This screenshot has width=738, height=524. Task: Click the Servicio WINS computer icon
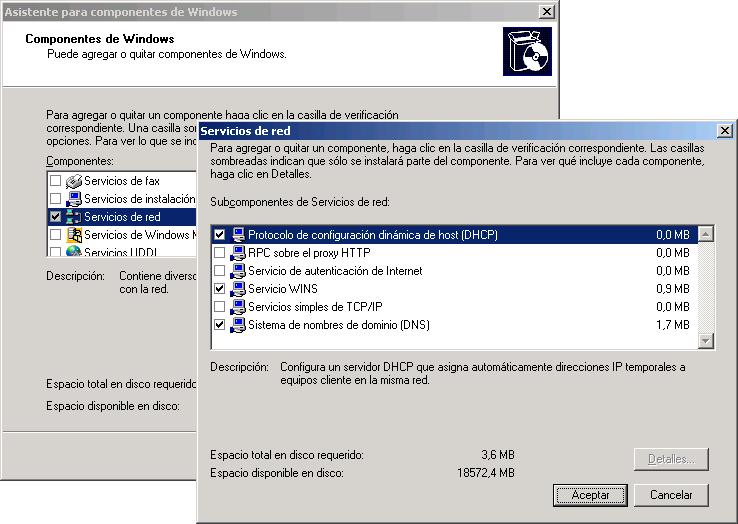pos(238,288)
